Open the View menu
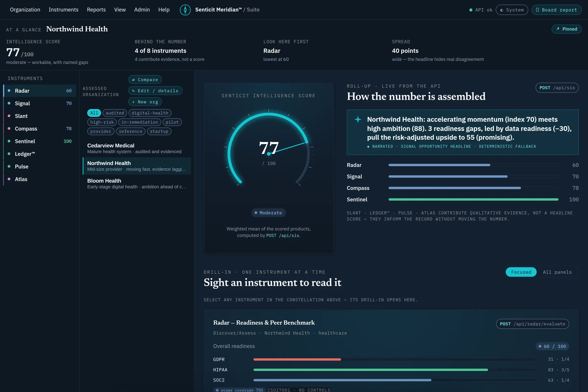 120,10
